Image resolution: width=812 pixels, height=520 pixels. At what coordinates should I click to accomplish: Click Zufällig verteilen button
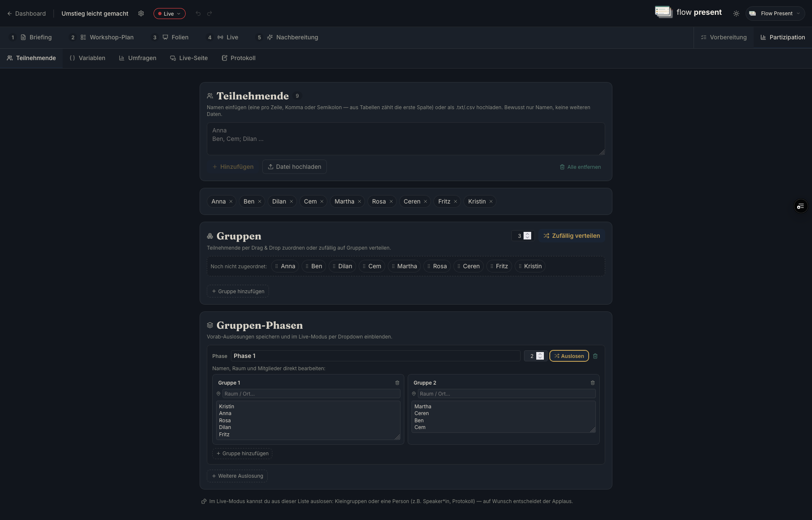coord(572,236)
